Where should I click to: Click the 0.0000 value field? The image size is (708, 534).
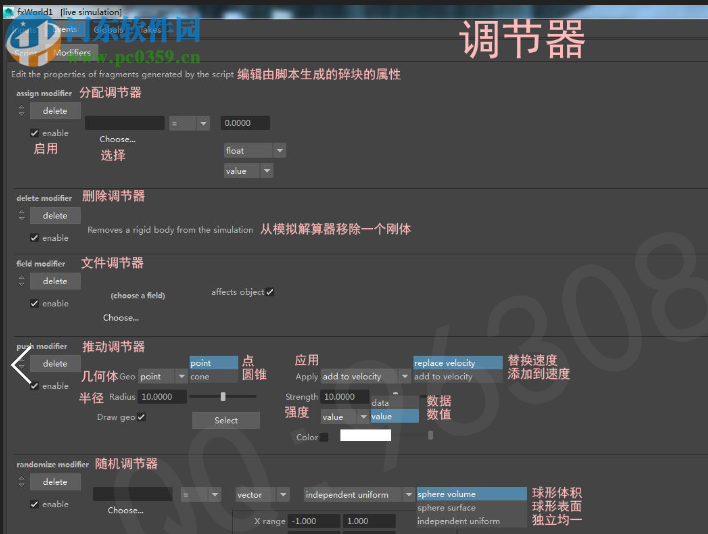point(245,123)
